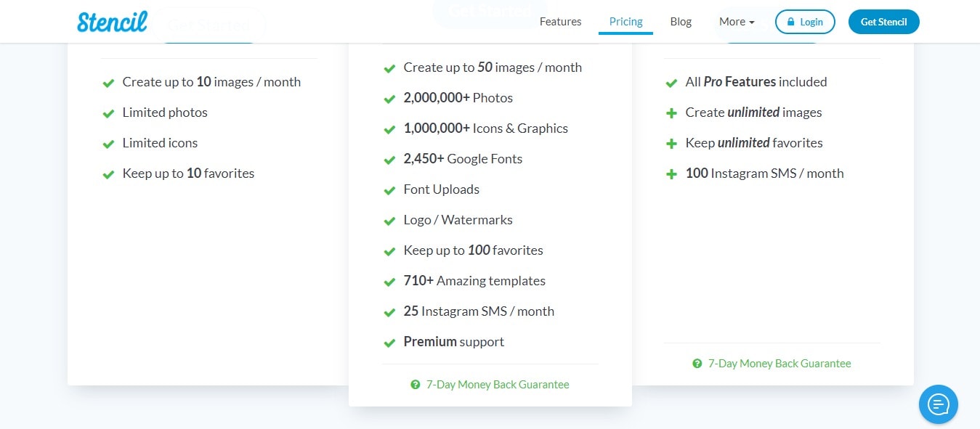Open right plan 7-Day Money Back Guarantee link
980x429 pixels.
pyautogui.click(x=779, y=364)
